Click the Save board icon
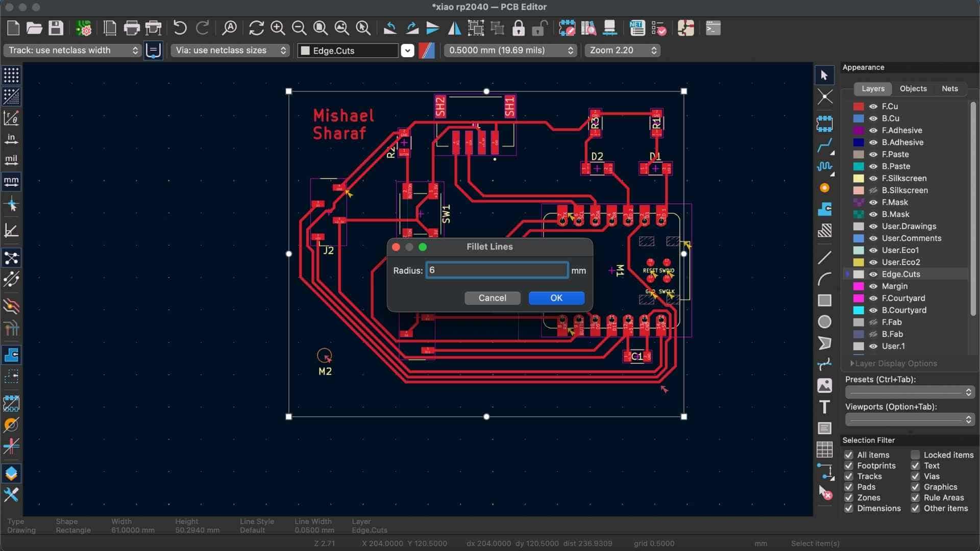 click(56, 28)
